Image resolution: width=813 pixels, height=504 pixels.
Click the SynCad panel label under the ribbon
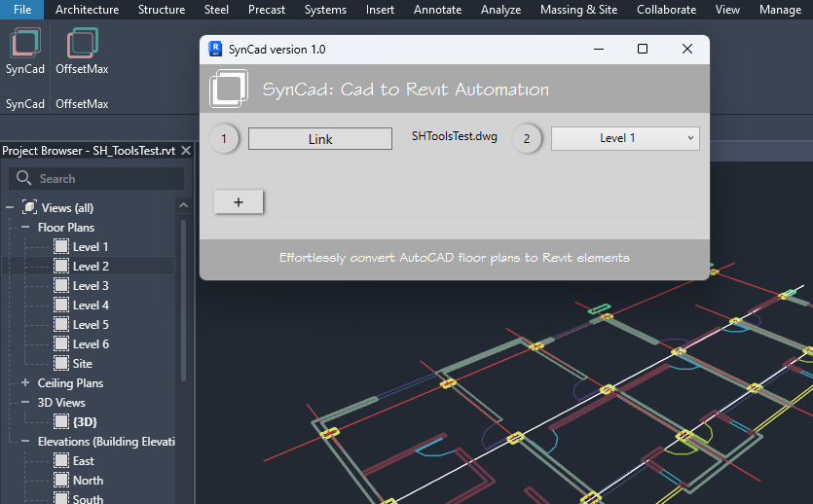(x=25, y=104)
